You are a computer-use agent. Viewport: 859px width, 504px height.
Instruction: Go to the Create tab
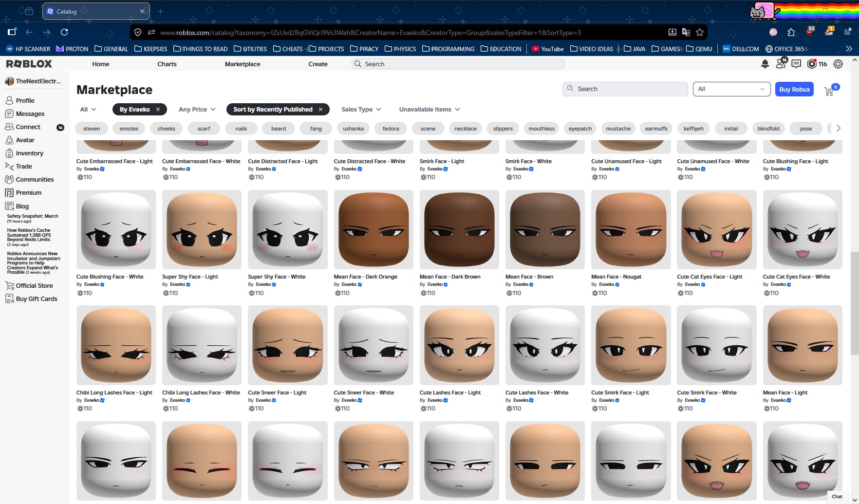click(x=318, y=64)
